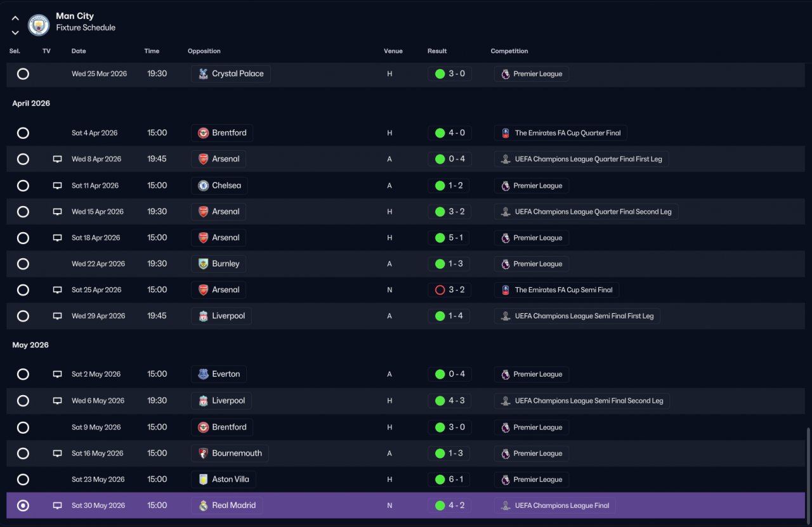Click the vertical scrollbar thumb
This screenshot has height=527, width=812.
[808, 472]
